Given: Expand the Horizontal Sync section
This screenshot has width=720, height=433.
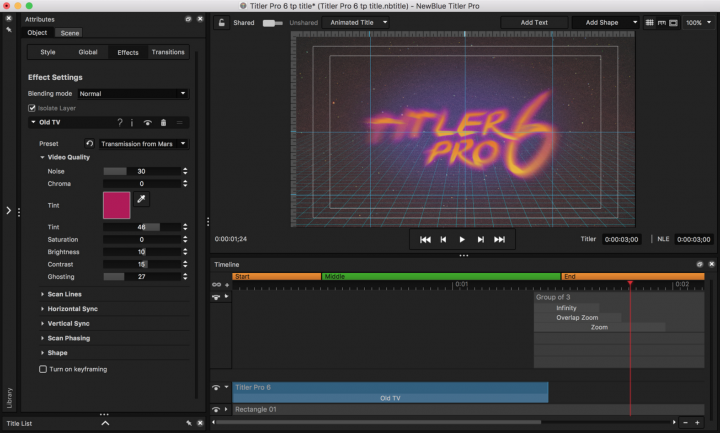Looking at the screenshot, I should pos(42,309).
